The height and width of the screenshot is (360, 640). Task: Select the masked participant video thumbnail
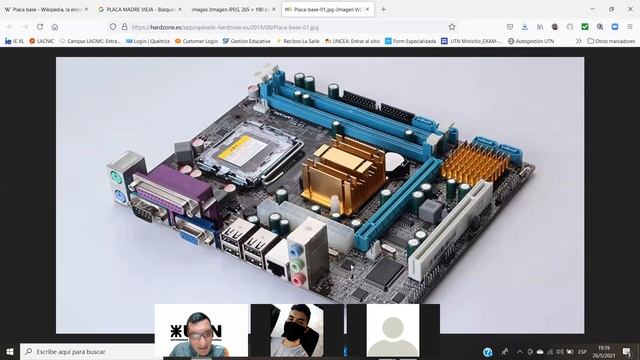297,330
